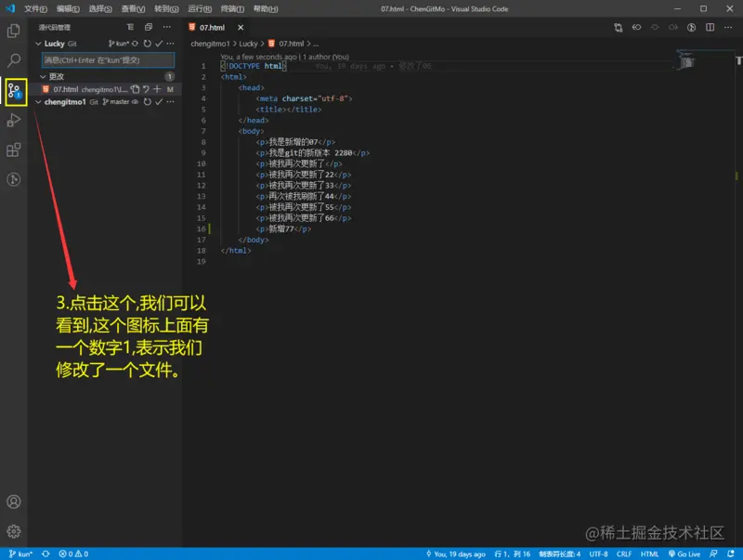
Task: Collapse the chengitmo1 repository section
Action: coord(38,102)
